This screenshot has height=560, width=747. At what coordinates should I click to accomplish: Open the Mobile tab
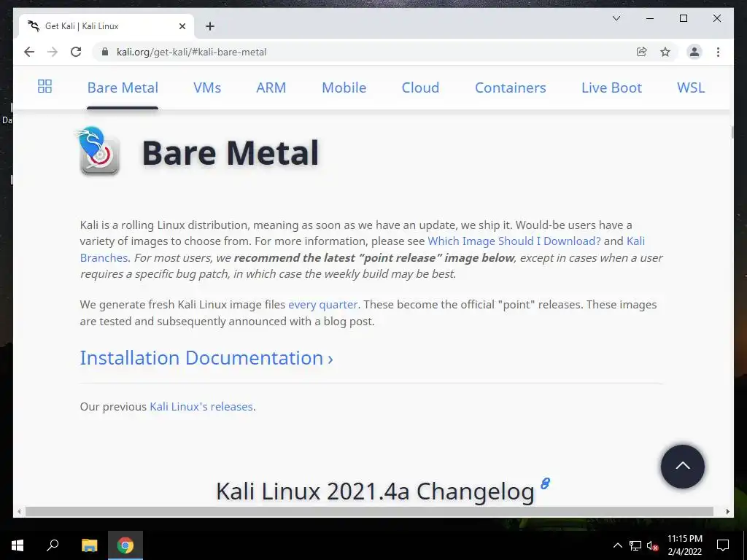pos(344,87)
